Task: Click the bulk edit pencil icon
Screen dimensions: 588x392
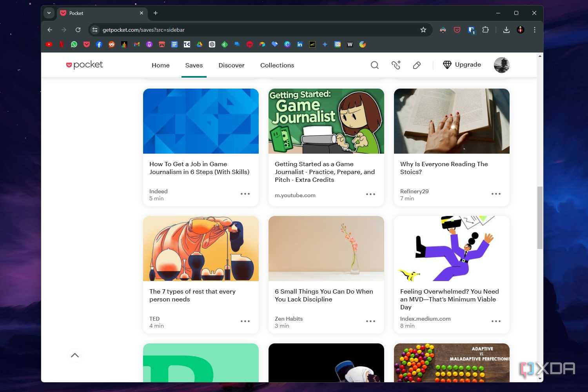Action: click(417, 65)
